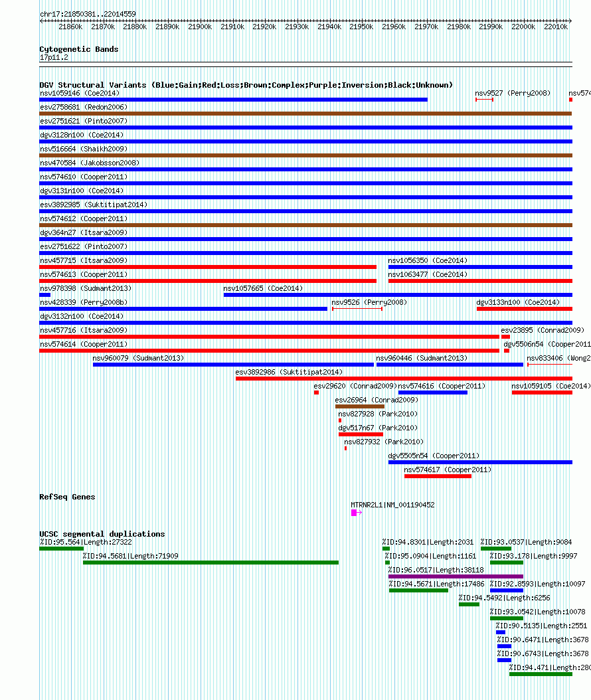Click esv26964 (Conrad2009) label
The image size is (591, 700).
point(377,400)
